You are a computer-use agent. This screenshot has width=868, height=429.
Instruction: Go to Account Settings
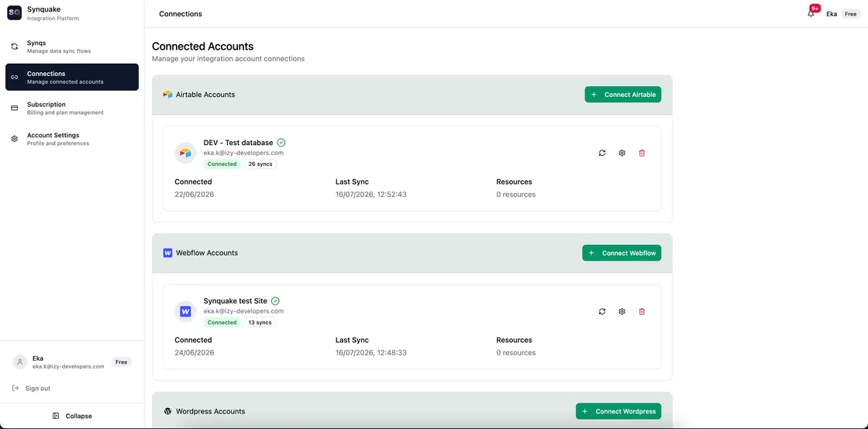click(72, 139)
